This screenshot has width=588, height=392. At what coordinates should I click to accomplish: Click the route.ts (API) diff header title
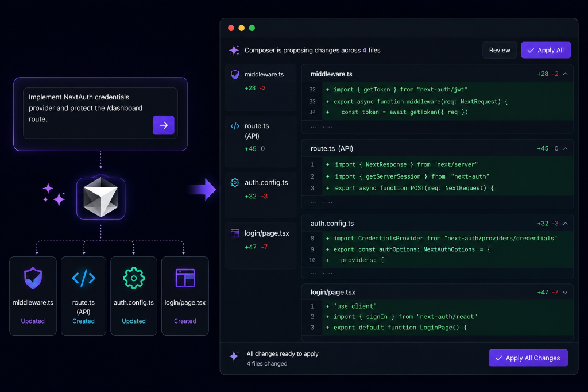click(332, 149)
